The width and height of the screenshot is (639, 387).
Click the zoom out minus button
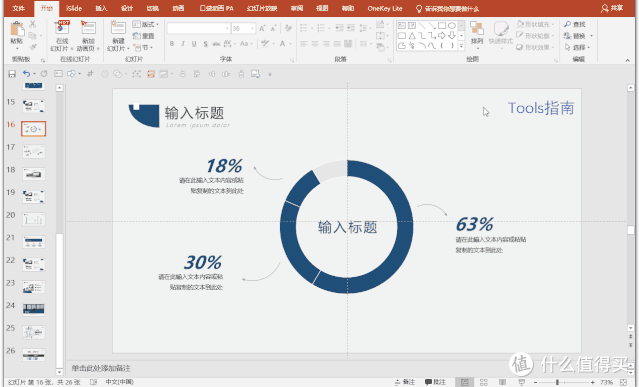pyautogui.click(x=535, y=382)
